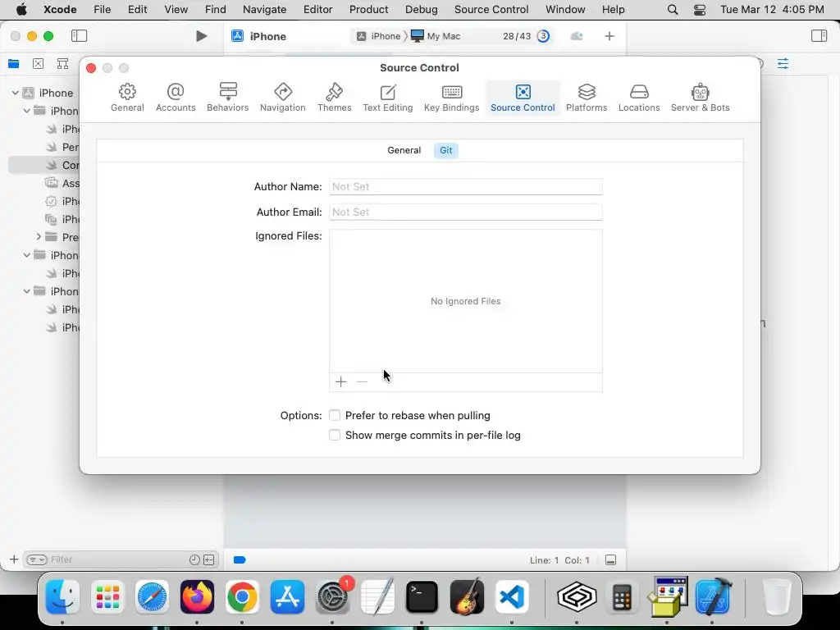Expand the Pre... folder in navigator
The width and height of the screenshot is (840, 630).
pos(39,237)
